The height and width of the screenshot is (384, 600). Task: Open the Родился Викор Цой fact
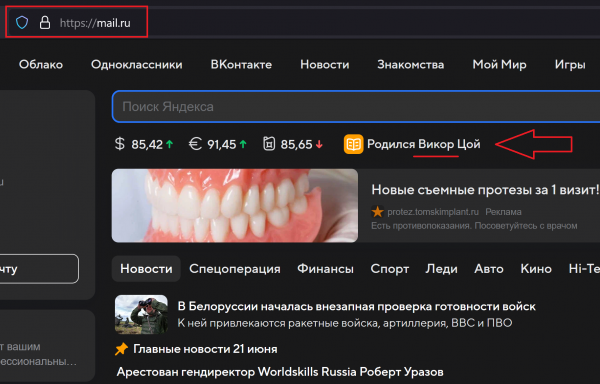click(424, 144)
